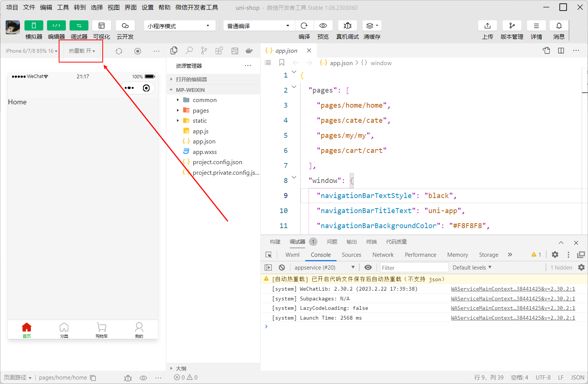Image resolution: width=588 pixels, height=384 pixels.
Task: Open 版本管理 (version management)
Action: (512, 25)
